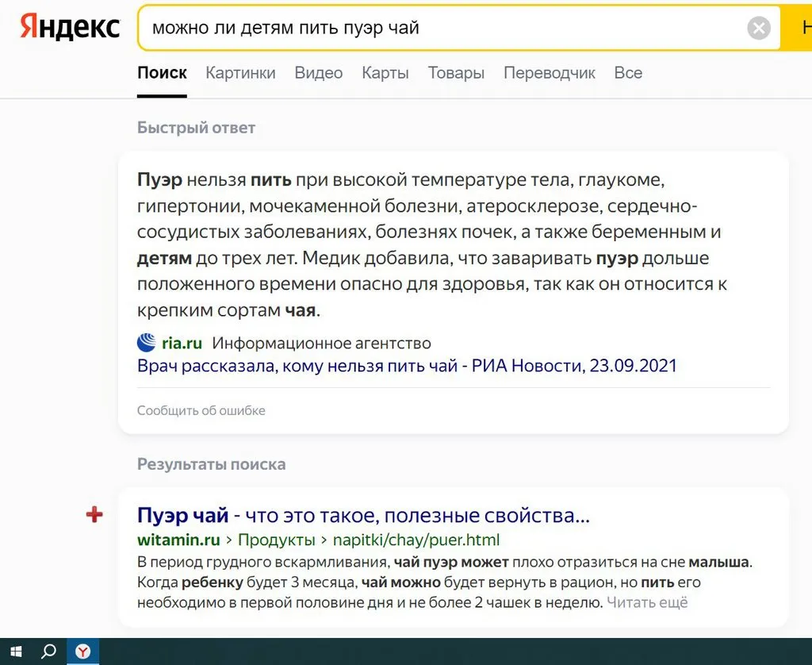This screenshot has height=665, width=812.
Task: Click the witamin.ru domain link
Action: (178, 540)
